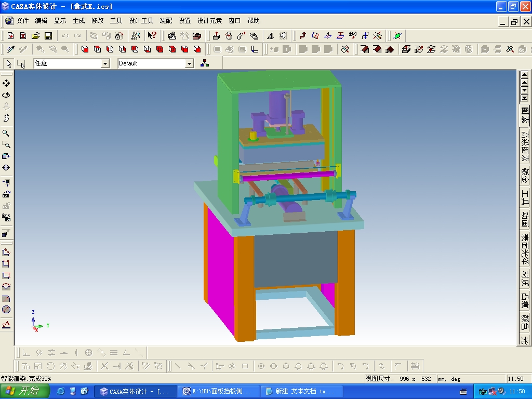532x399 pixels.
Task: Select the pan camera four-arrow tool
Action: (x=6, y=83)
